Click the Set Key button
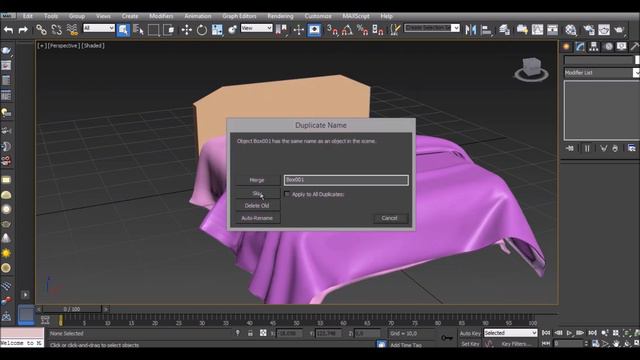640x360 pixels. (x=470, y=344)
